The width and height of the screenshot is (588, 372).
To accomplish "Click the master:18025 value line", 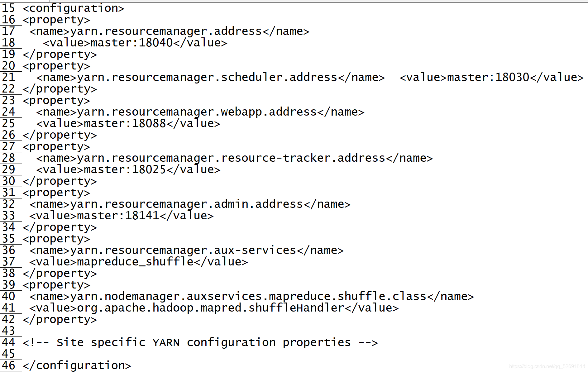I will click(128, 169).
